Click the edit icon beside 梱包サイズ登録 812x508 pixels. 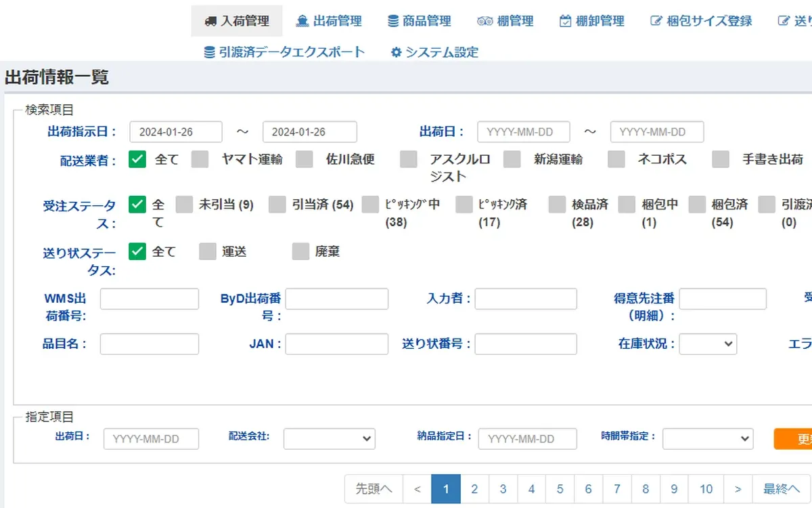click(656, 22)
